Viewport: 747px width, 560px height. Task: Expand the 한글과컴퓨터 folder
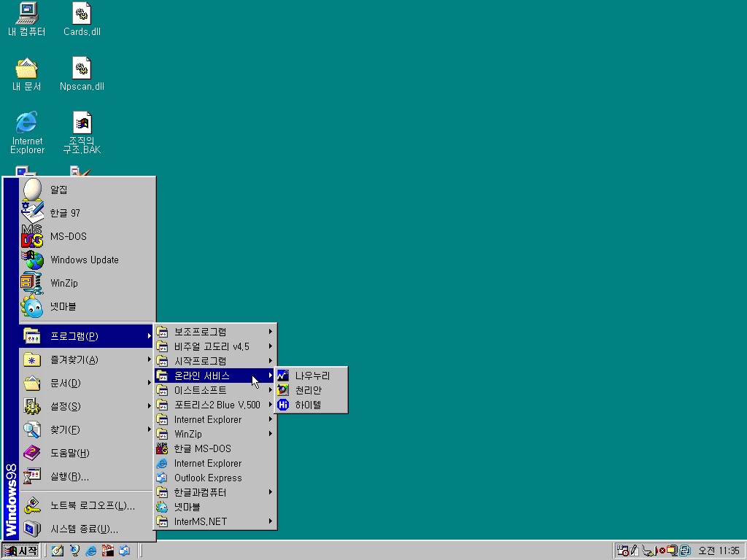215,492
